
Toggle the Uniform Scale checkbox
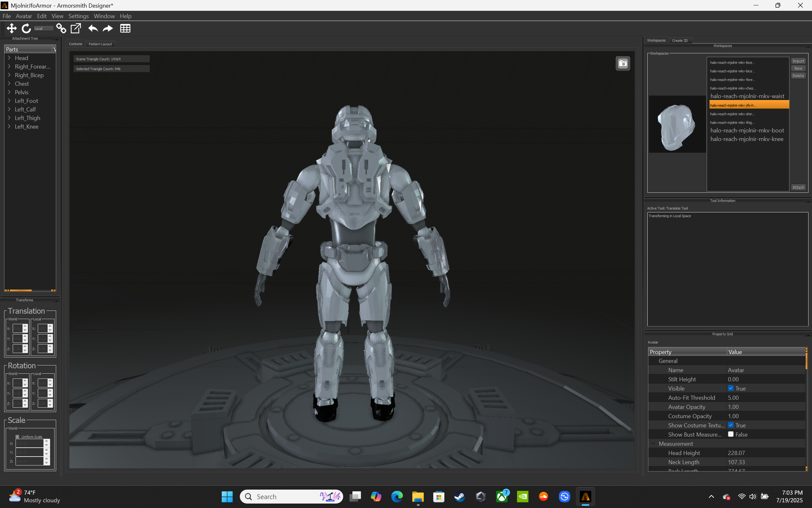point(17,437)
